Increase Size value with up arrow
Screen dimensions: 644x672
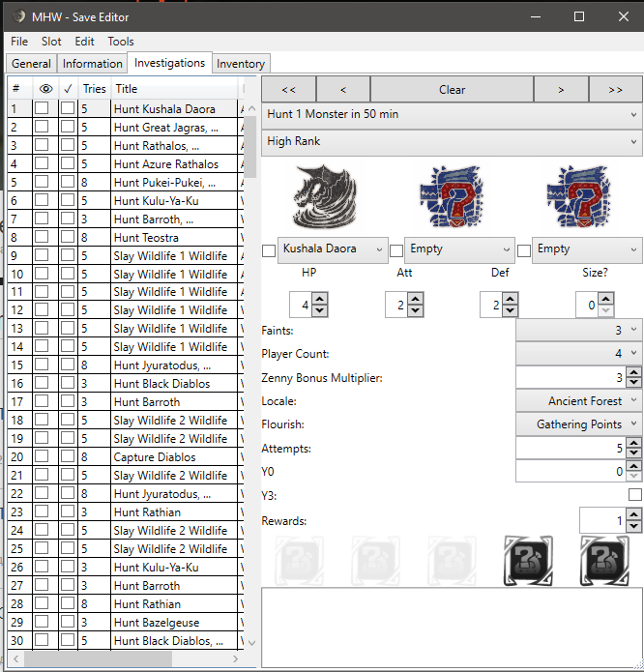pos(606,298)
